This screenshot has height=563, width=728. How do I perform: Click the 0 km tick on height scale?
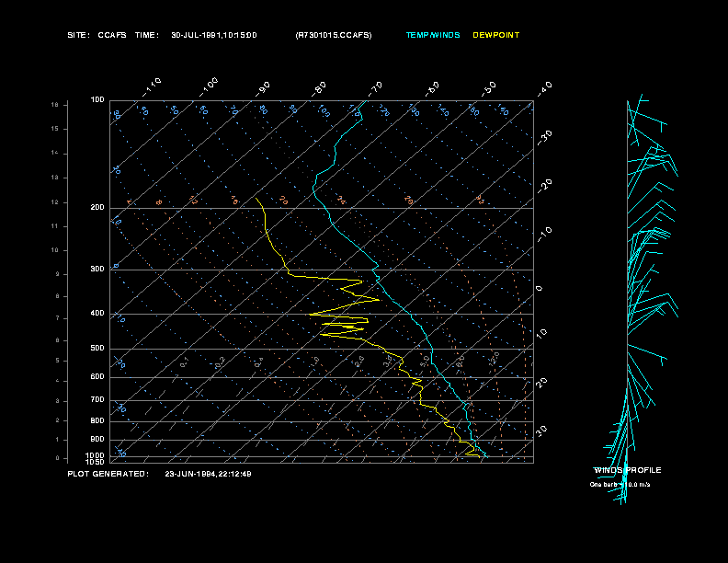(58, 458)
